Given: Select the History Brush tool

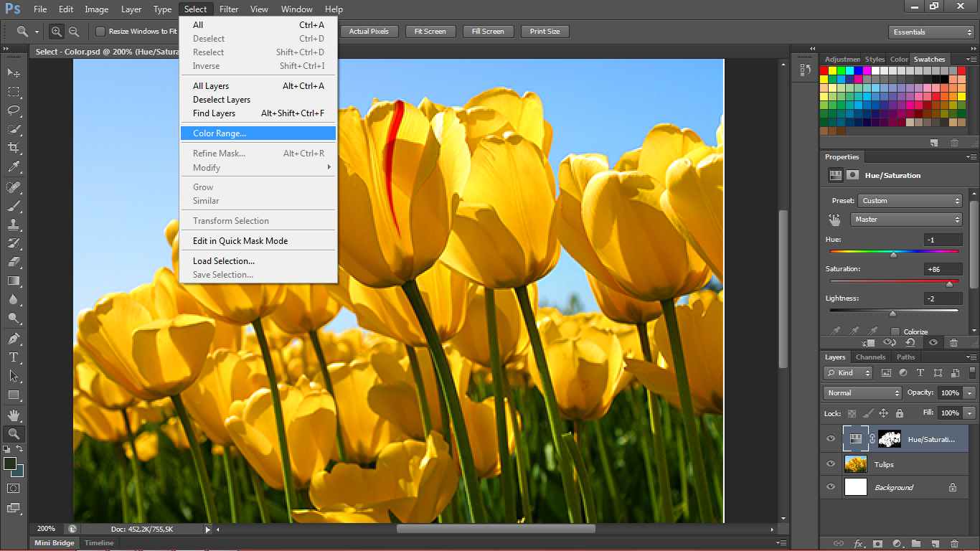Looking at the screenshot, I should click(x=14, y=243).
